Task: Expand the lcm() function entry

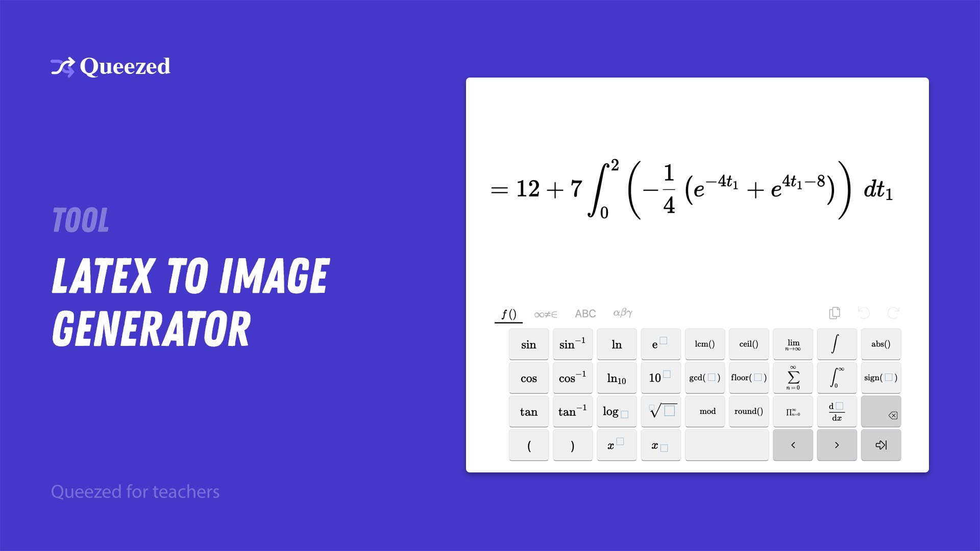Action: click(x=703, y=344)
